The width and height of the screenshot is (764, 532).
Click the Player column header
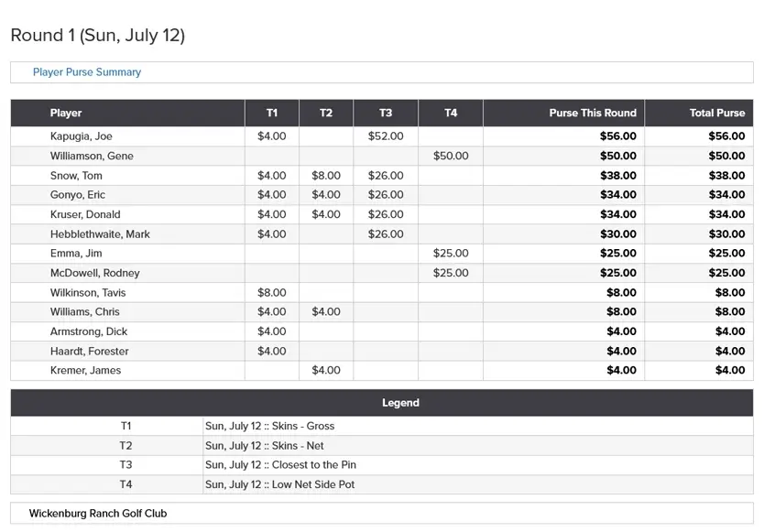coord(127,113)
